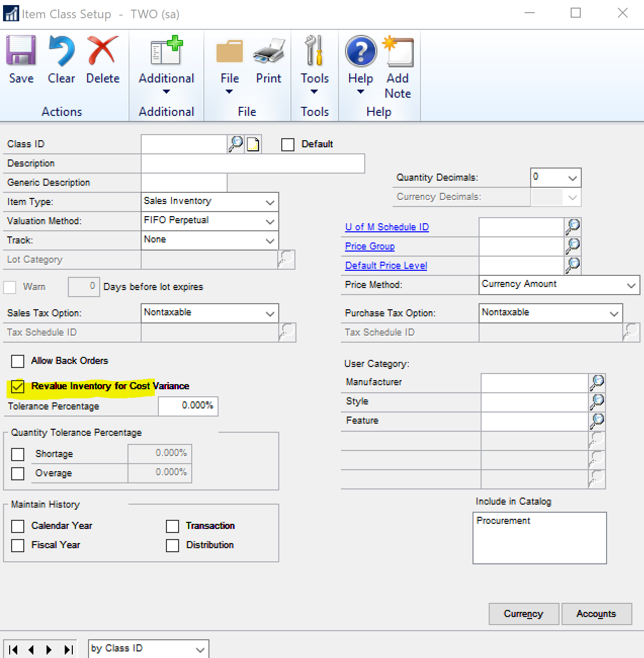Click the app icon in the title bar
644x658 pixels.
pos(11,14)
